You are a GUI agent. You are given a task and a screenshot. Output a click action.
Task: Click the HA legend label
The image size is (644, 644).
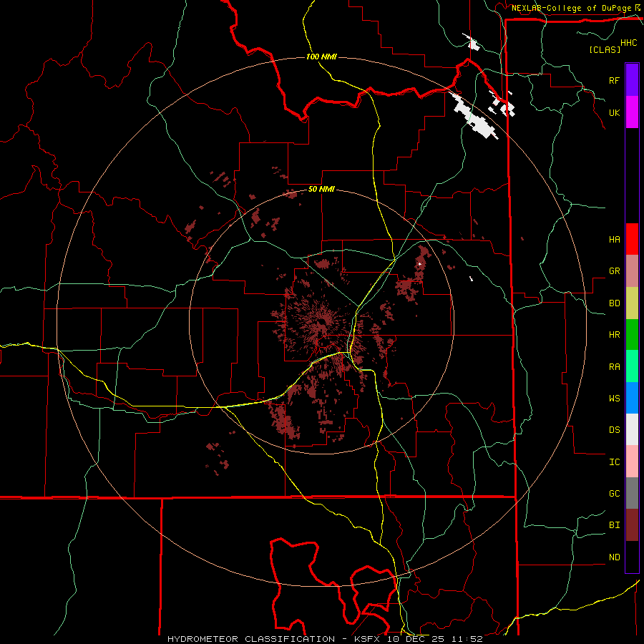614,239
